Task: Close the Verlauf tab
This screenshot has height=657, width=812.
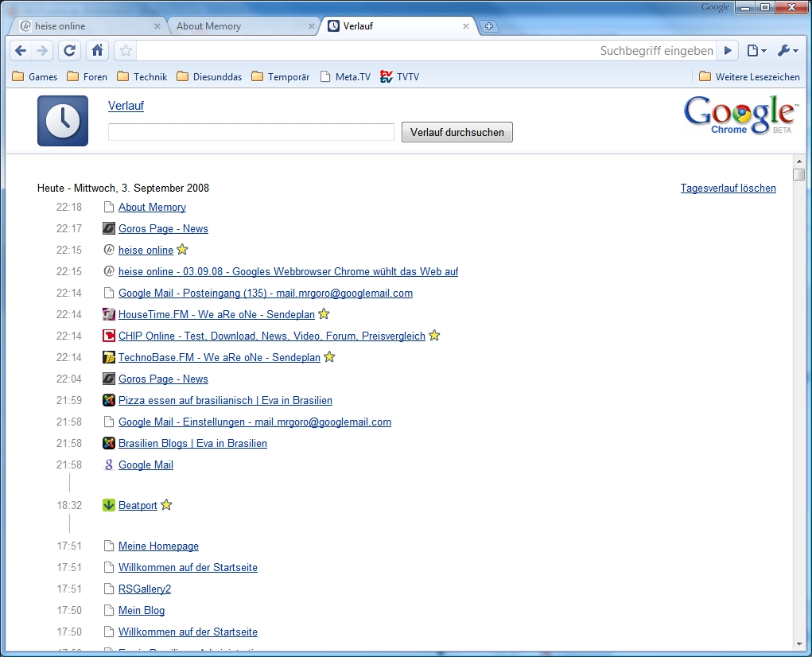Action: click(x=465, y=26)
